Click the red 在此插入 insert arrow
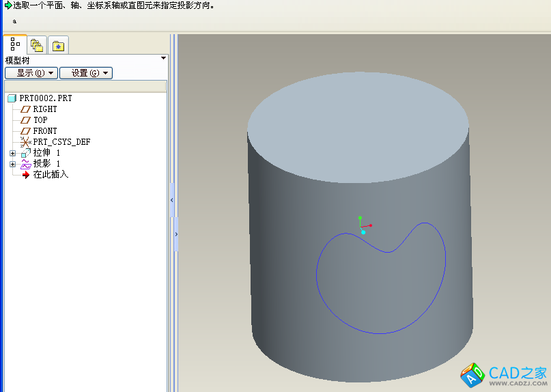Viewport: 551px width, 392px height. (x=26, y=175)
